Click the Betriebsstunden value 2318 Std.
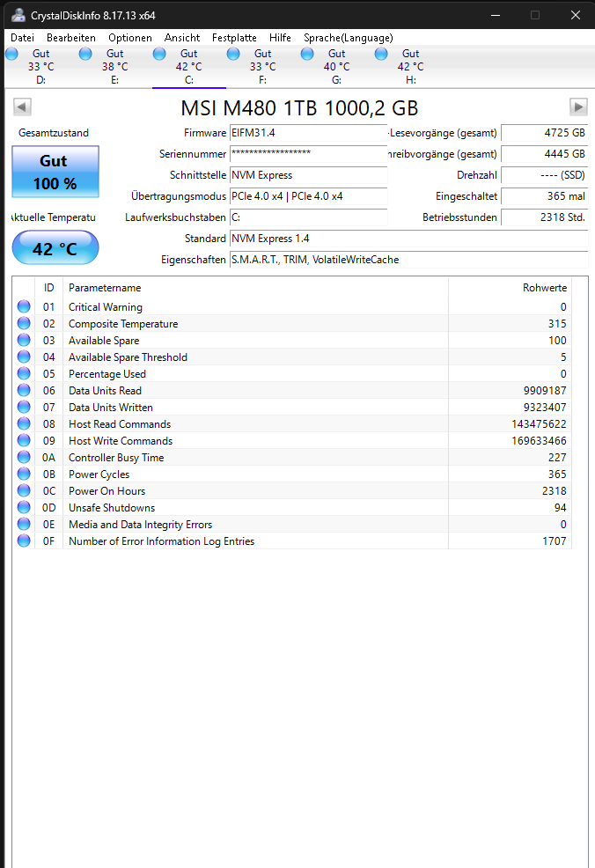Screen dimensions: 595x868 click(544, 217)
